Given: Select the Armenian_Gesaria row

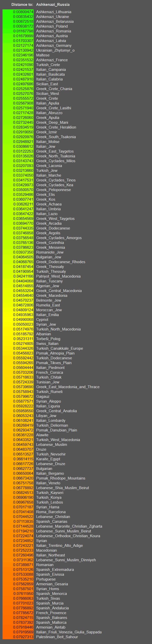Looking at the screenshot, I should click(52, 584).
